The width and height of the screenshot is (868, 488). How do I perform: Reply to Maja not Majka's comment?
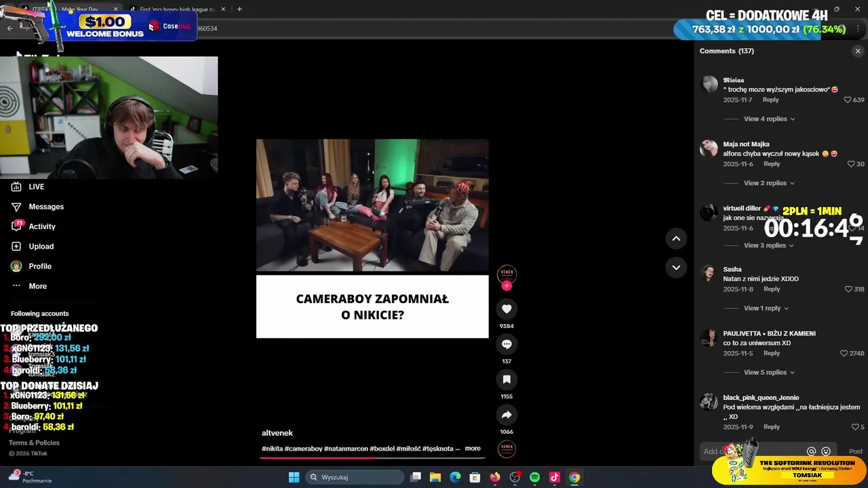772,164
